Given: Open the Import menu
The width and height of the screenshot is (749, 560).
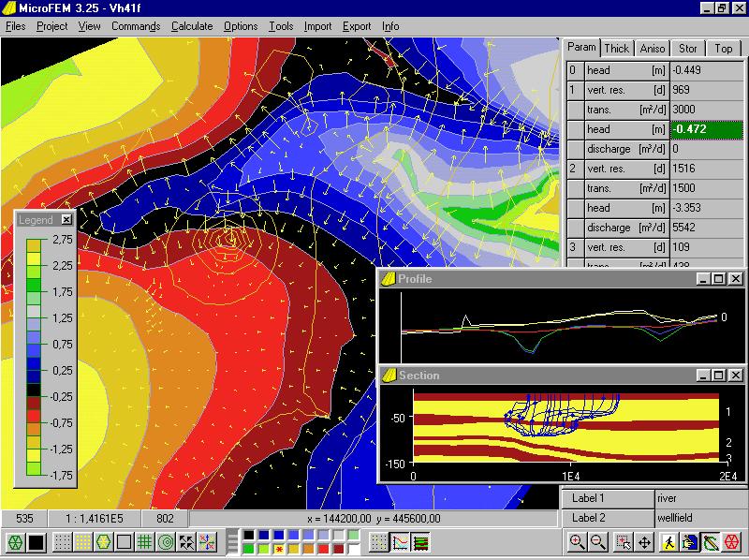Looking at the screenshot, I should 317,26.
